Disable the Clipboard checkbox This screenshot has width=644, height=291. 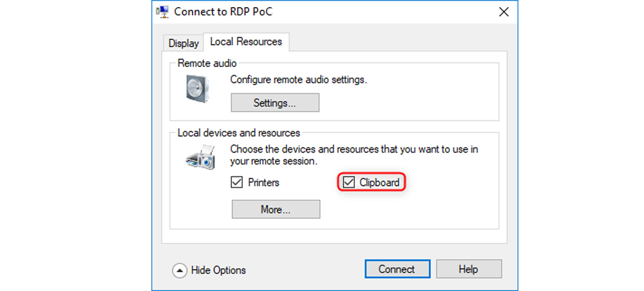[348, 182]
